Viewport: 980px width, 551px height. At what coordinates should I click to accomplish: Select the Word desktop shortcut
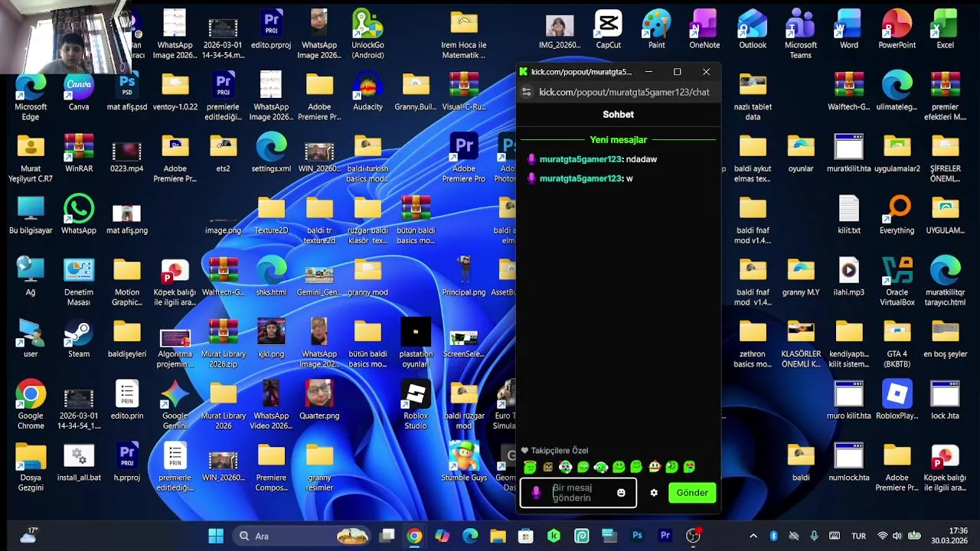[x=849, y=30]
